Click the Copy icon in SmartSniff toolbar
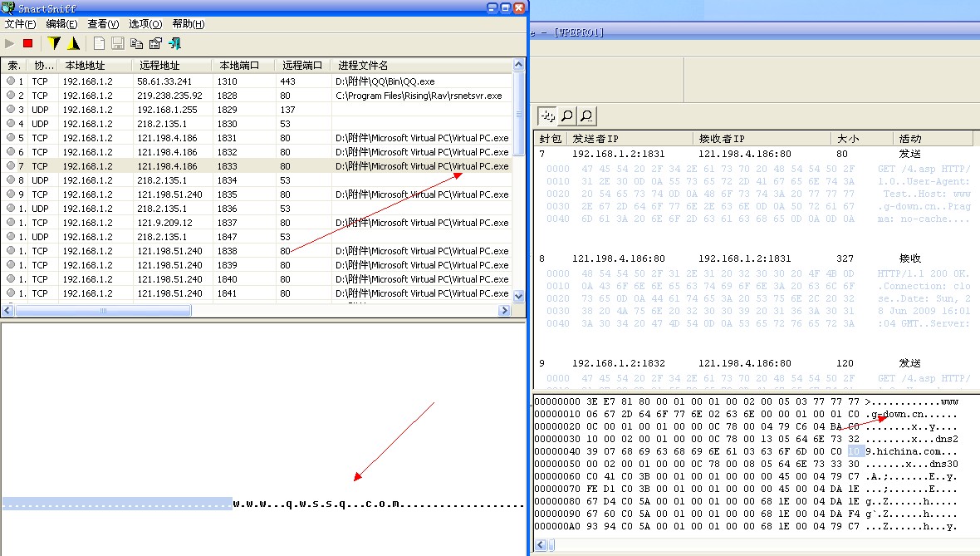 point(136,43)
